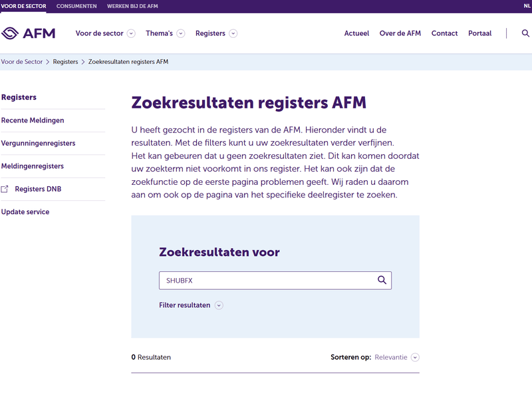Switch to Werken bij de AFM tab
The image size is (532, 397).
(132, 6)
